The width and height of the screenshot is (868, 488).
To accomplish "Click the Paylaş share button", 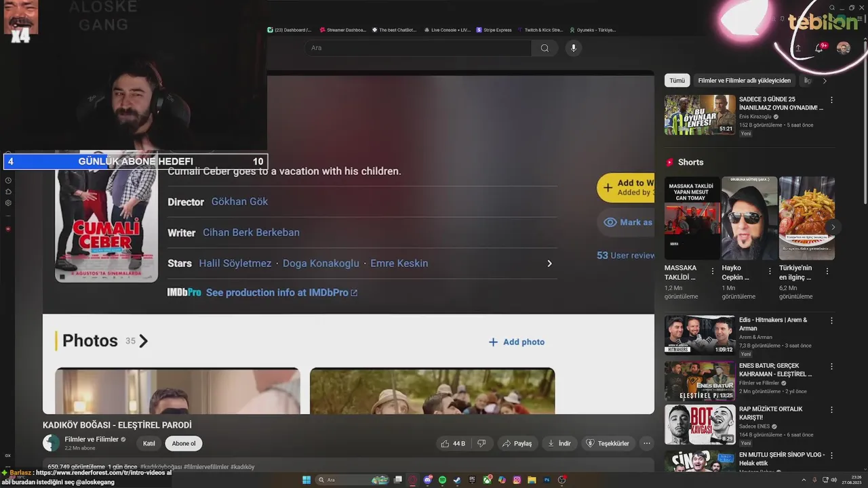I will click(x=517, y=443).
